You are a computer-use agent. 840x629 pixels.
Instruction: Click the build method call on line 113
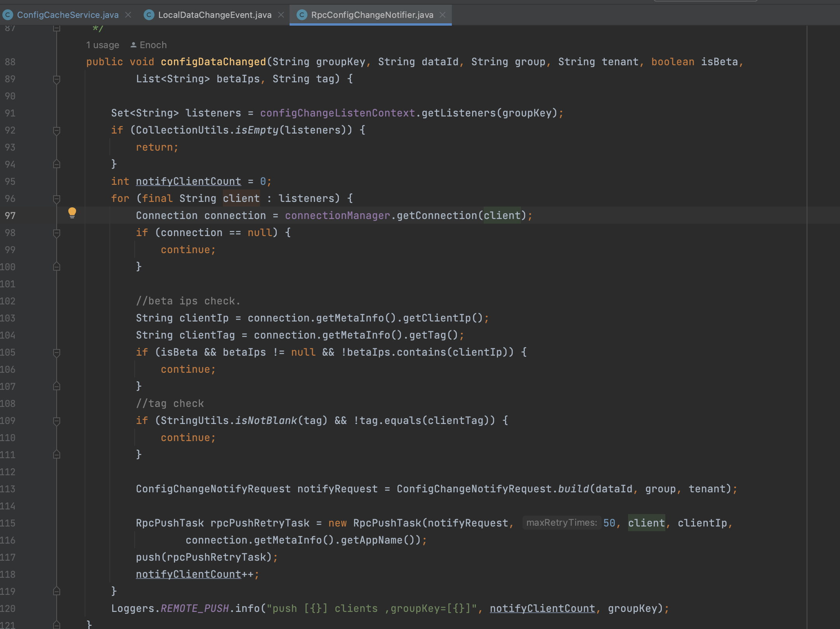(x=573, y=489)
